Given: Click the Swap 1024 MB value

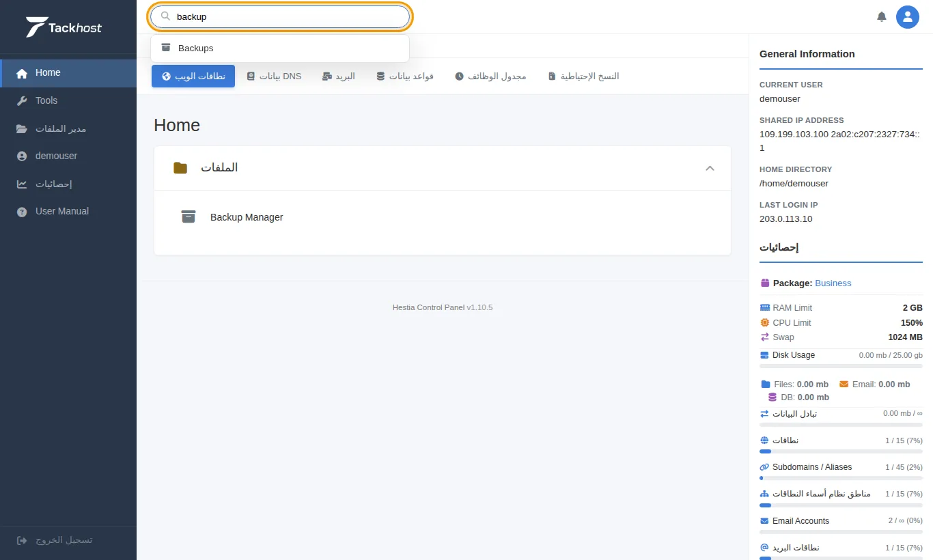Looking at the screenshot, I should point(906,337).
